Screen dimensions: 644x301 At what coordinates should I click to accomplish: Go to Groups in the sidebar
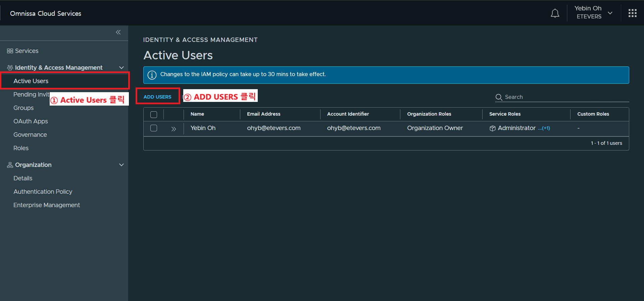tap(23, 108)
